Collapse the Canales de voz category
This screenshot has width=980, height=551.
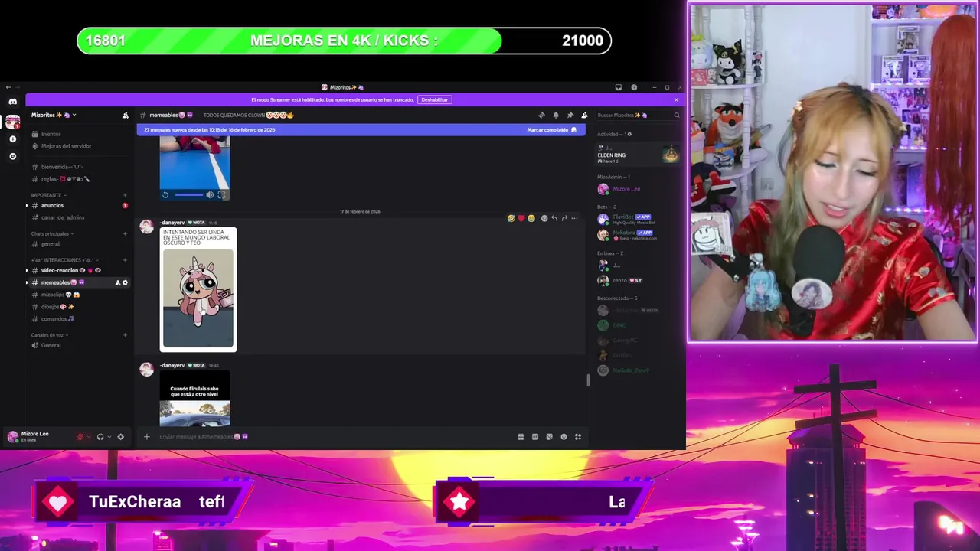pos(50,335)
